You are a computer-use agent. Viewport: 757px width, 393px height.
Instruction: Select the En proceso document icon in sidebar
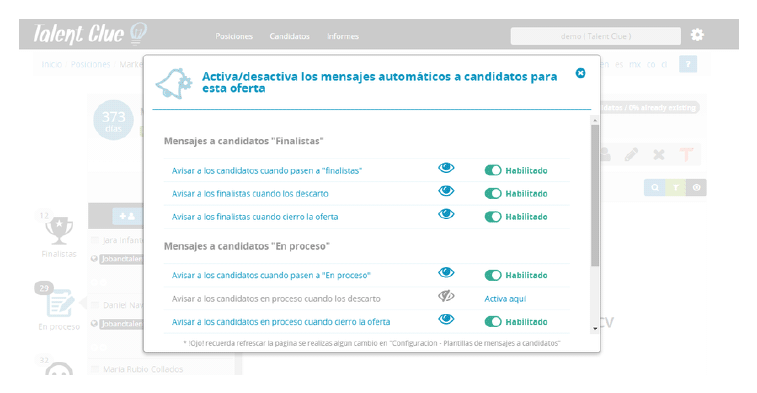click(x=60, y=303)
